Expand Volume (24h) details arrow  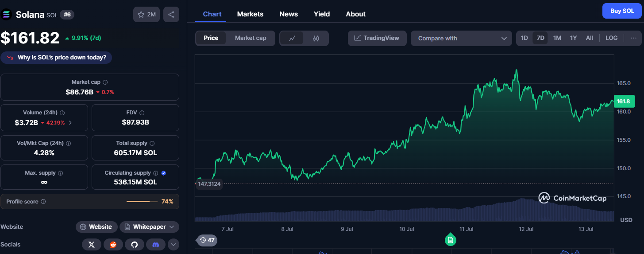tap(70, 122)
